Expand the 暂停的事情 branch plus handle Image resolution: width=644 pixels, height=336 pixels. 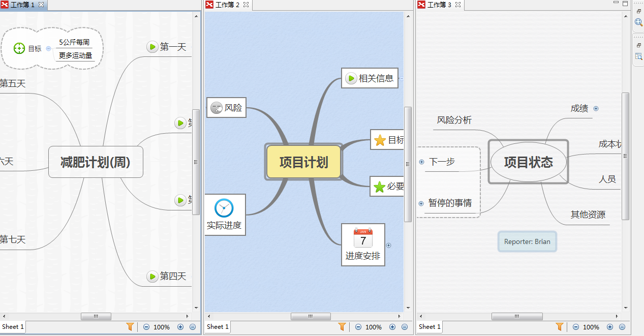point(421,203)
